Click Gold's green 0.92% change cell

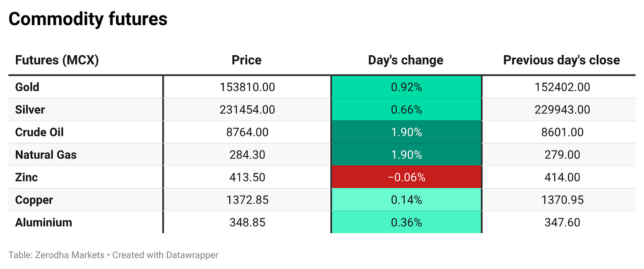coord(406,87)
